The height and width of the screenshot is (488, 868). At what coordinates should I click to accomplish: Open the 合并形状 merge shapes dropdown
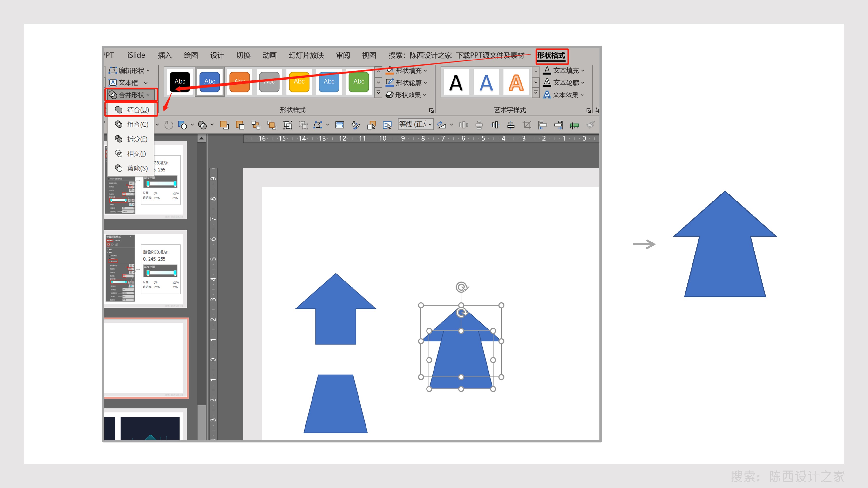(x=131, y=95)
